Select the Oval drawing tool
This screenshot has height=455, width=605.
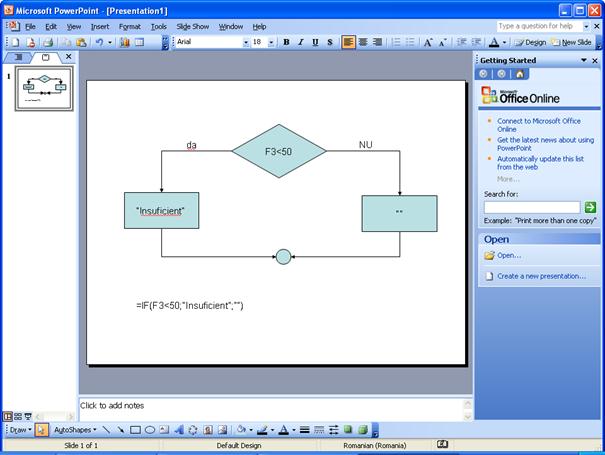click(x=149, y=430)
